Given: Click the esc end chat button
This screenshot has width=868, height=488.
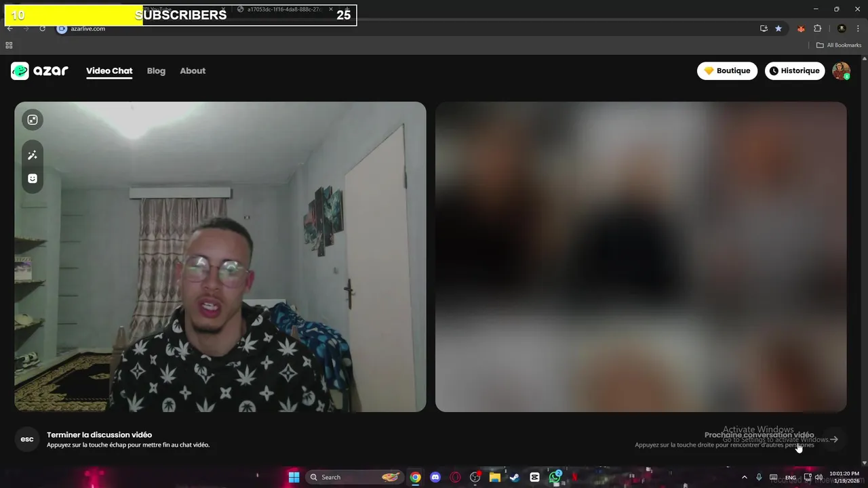Looking at the screenshot, I should (x=27, y=439).
